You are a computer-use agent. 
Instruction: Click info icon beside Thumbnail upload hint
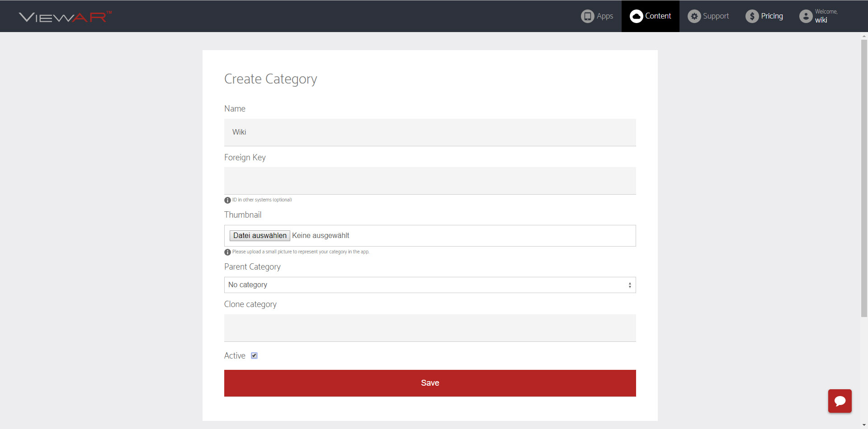[x=227, y=252]
